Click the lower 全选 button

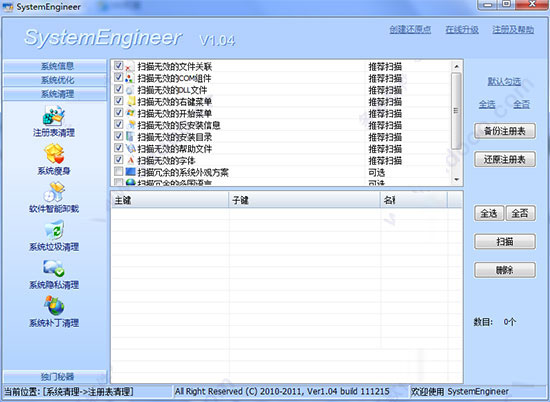[489, 213]
